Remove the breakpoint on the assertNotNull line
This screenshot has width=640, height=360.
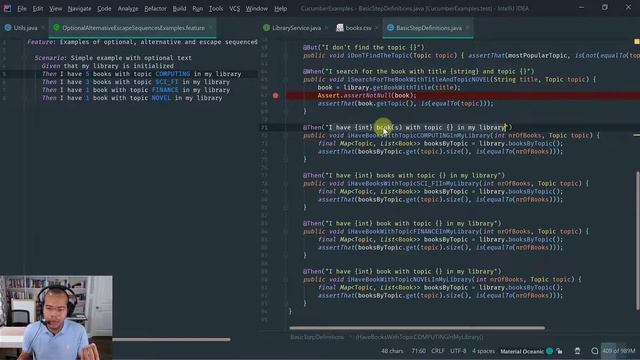tap(276, 96)
